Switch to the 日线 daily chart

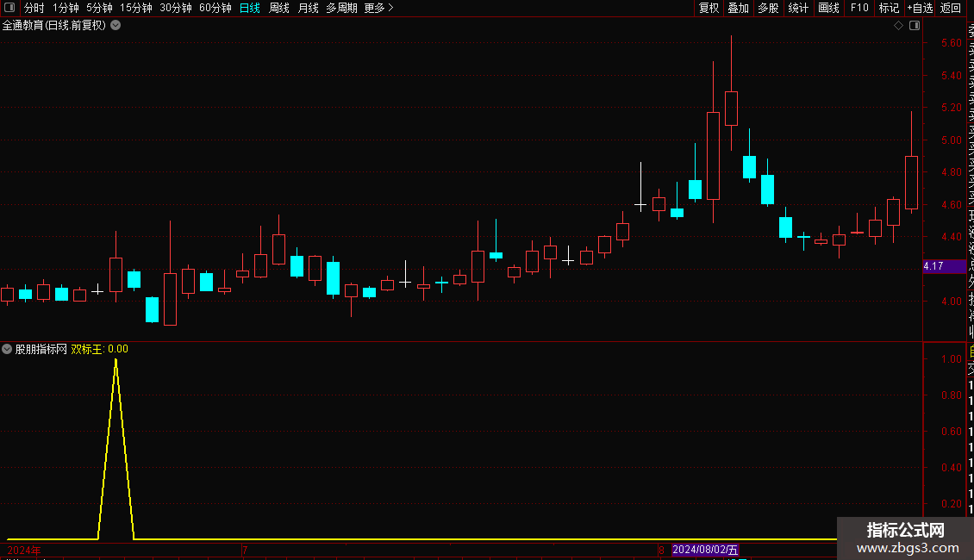tap(250, 8)
